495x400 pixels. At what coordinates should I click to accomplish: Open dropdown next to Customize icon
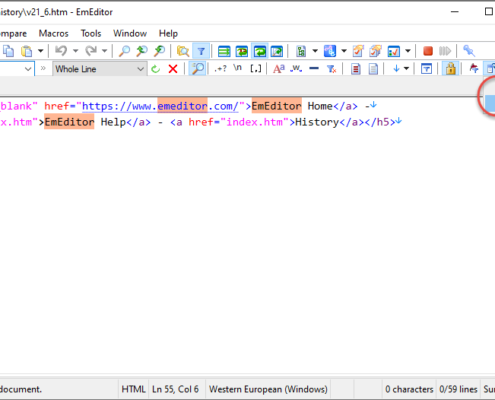(x=408, y=51)
